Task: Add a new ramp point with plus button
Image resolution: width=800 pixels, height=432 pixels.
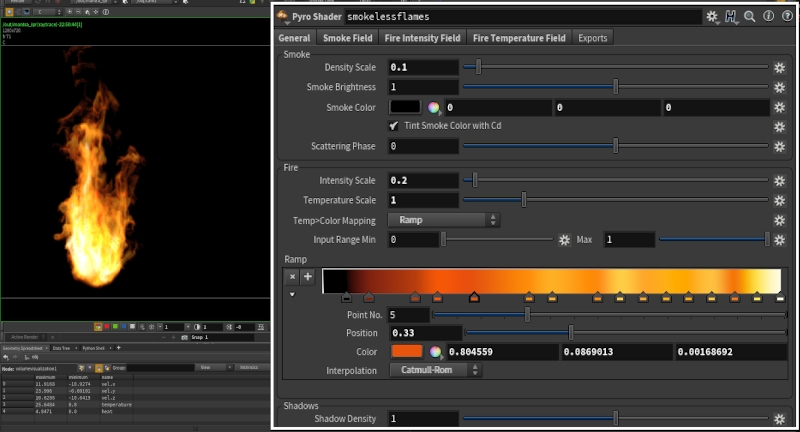Action: coord(308,277)
